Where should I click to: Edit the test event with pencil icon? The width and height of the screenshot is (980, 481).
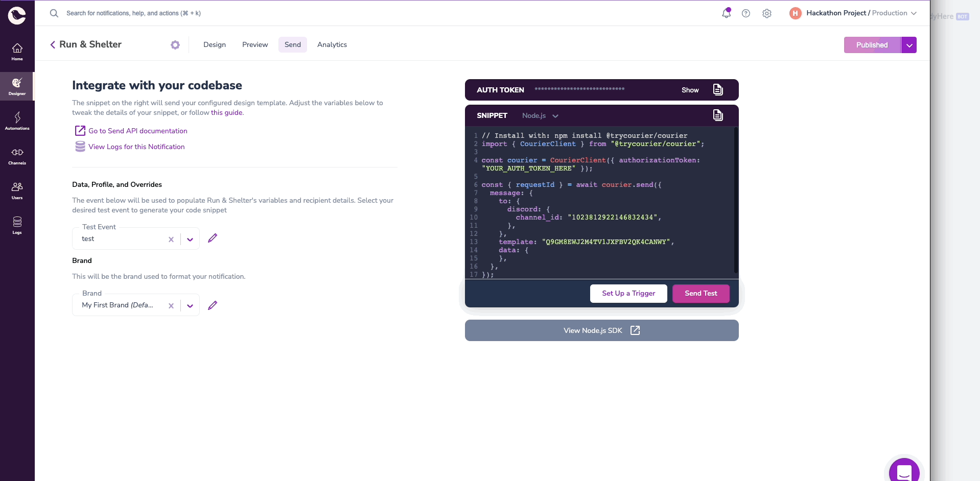(x=213, y=238)
